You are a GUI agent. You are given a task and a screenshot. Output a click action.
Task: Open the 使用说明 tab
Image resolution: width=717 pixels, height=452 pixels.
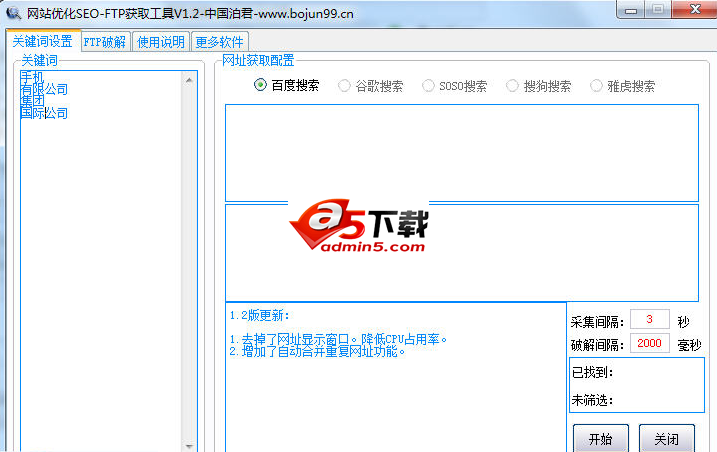(161, 42)
